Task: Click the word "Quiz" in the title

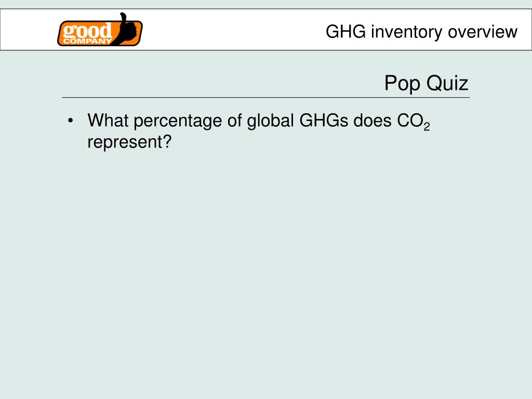Action: (x=447, y=83)
